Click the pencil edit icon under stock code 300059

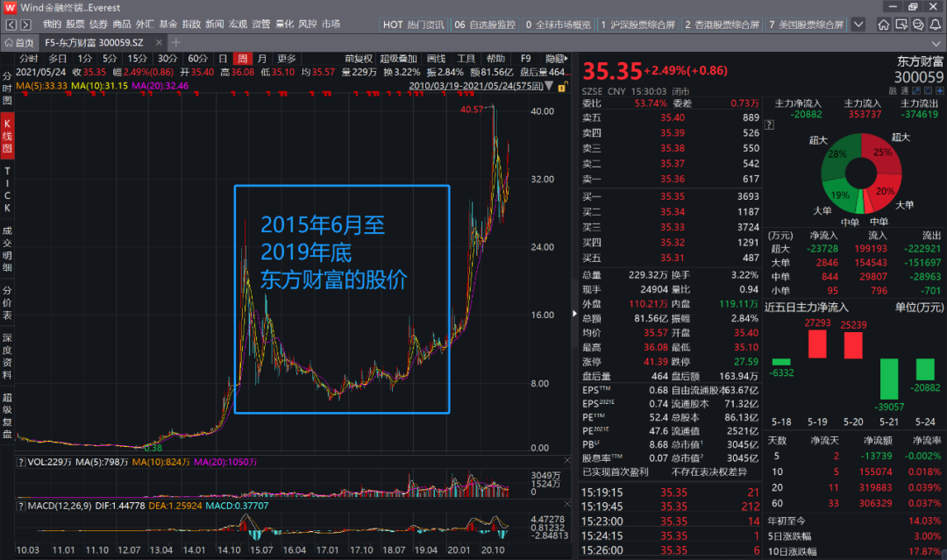pyautogui.click(x=917, y=90)
